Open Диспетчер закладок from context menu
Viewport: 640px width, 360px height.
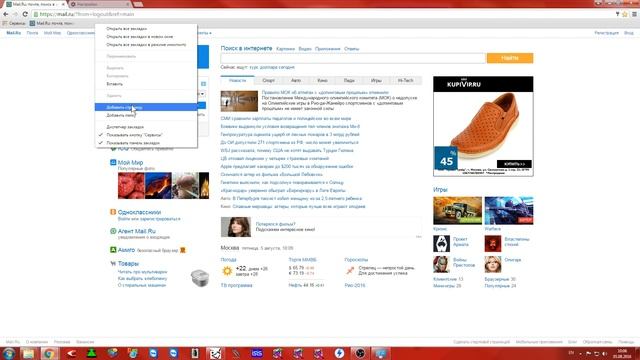point(146,127)
